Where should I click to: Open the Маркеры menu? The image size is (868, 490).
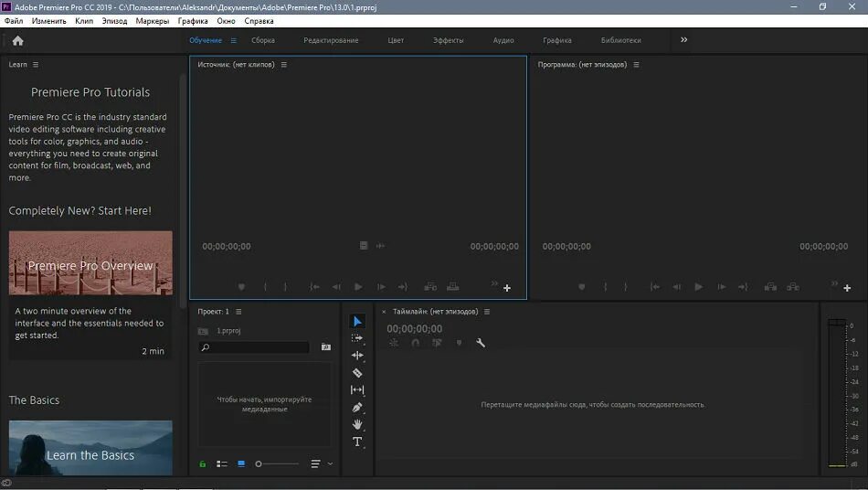pos(153,21)
